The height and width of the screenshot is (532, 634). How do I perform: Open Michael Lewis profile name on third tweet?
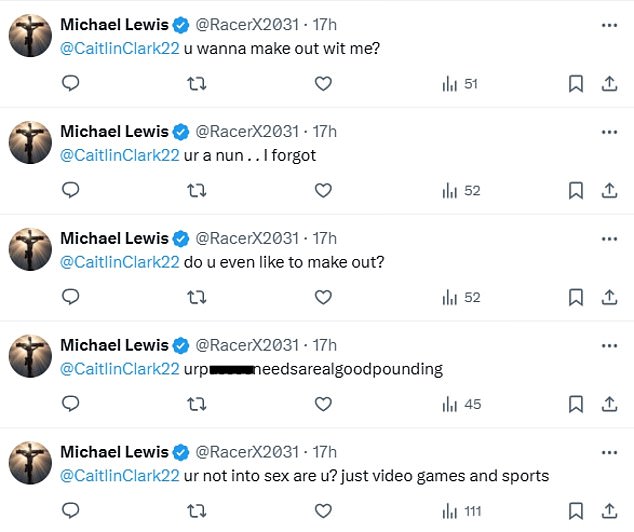tap(114, 238)
